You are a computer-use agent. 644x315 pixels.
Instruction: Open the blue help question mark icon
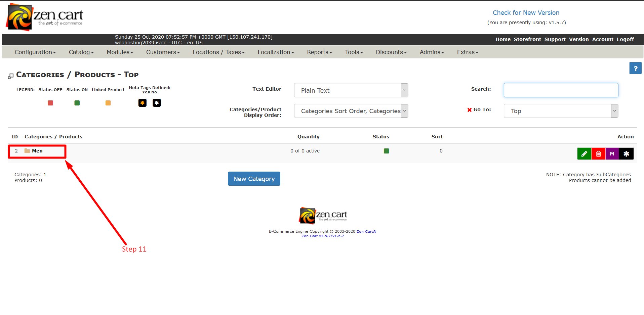pyautogui.click(x=635, y=68)
